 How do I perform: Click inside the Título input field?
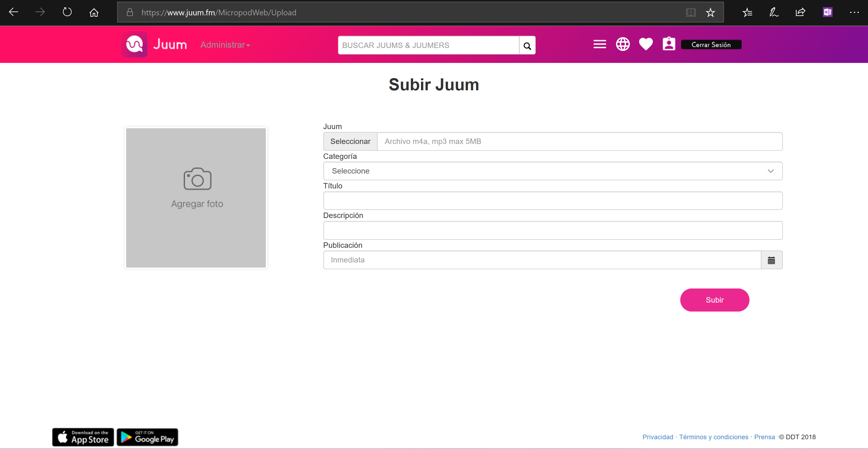(x=553, y=200)
